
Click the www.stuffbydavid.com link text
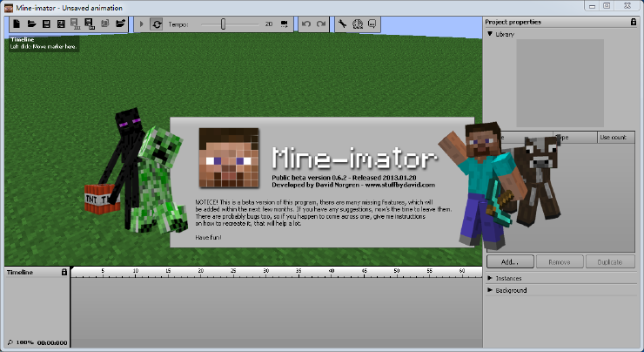[399, 185]
